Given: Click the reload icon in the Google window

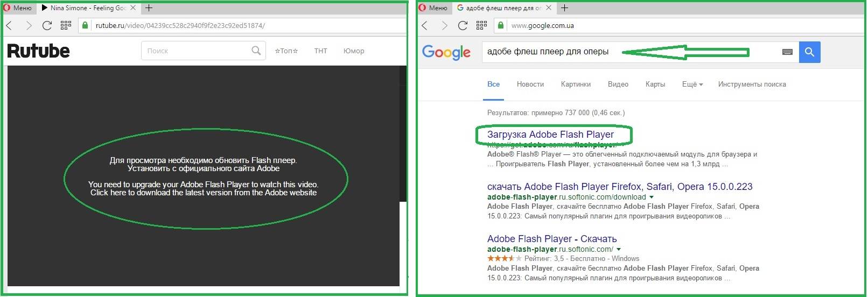Looking at the screenshot, I should pyautogui.click(x=463, y=25).
